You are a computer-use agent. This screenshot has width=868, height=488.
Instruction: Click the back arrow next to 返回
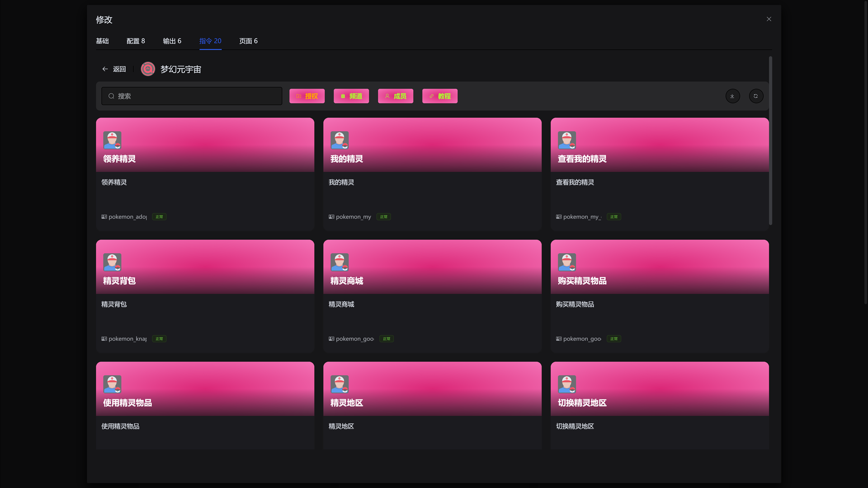tap(105, 69)
